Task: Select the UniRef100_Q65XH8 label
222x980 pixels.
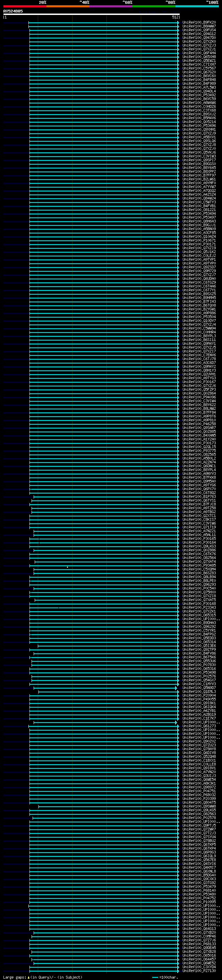Action: pyautogui.click(x=199, y=57)
